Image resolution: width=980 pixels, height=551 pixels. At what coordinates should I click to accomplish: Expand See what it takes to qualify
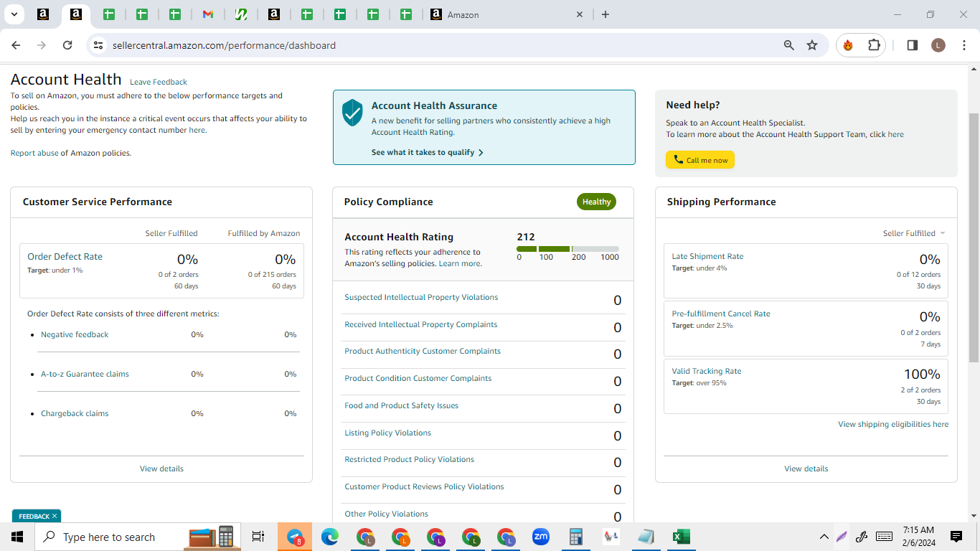click(428, 152)
